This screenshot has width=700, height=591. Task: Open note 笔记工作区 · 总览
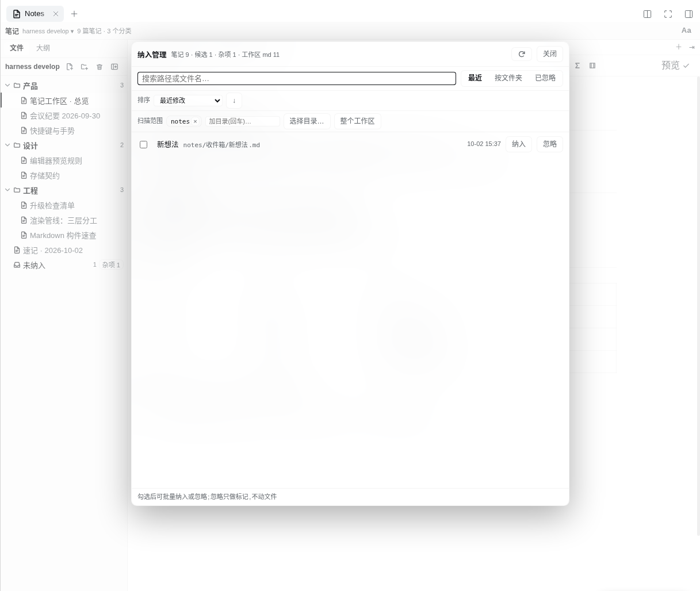64,101
